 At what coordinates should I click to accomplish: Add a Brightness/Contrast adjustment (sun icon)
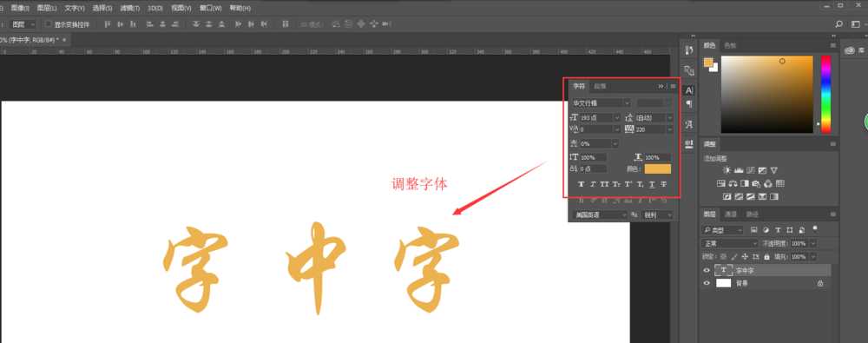click(727, 170)
